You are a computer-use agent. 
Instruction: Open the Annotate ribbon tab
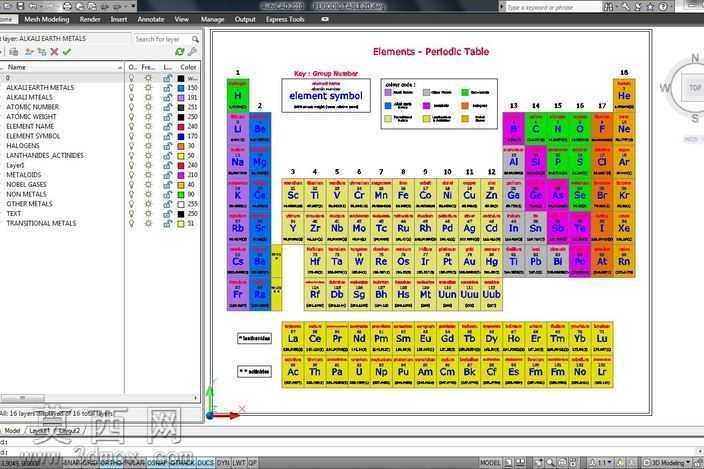coord(151,19)
